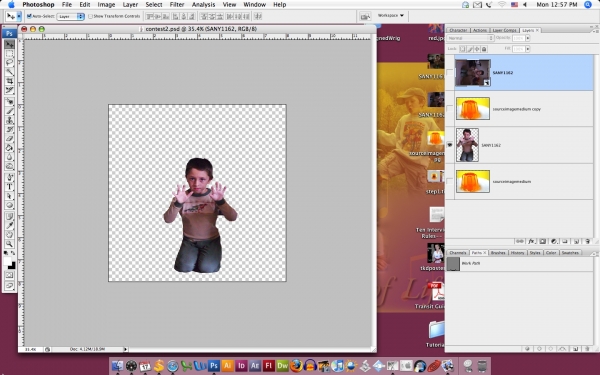Click the layer style fx icon

coord(531,241)
